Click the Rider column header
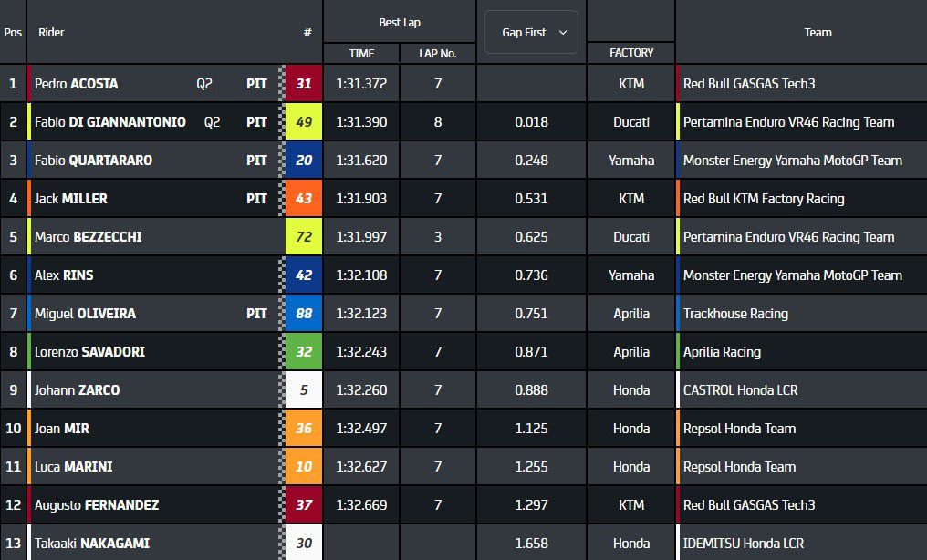Image resolution: width=927 pixels, height=560 pixels. point(51,33)
